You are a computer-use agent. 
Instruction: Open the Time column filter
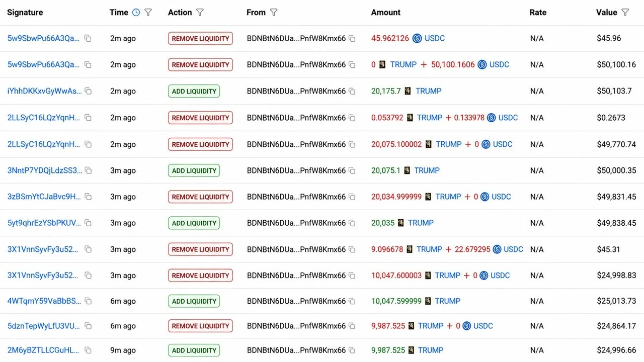pos(148,13)
